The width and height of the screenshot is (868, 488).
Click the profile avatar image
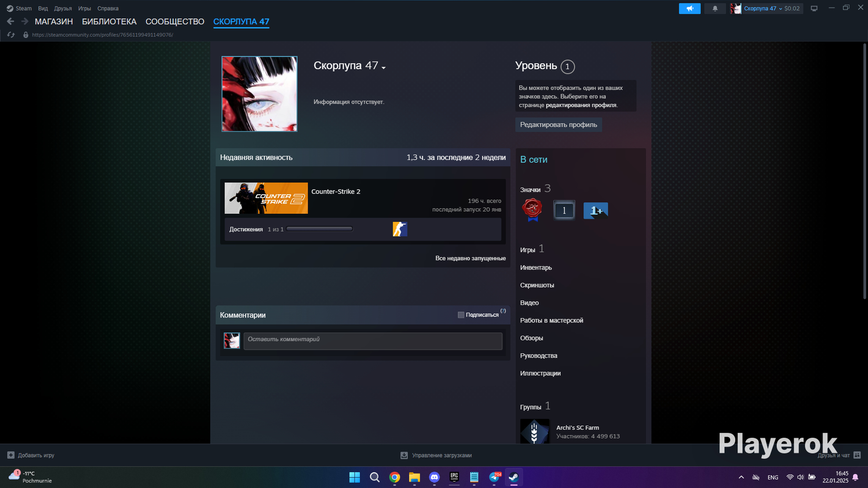(259, 94)
